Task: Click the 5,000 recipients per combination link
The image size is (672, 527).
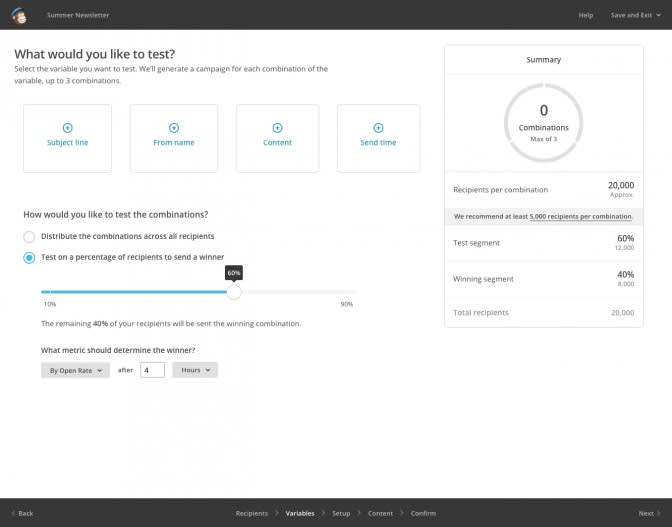Action: click(x=581, y=216)
